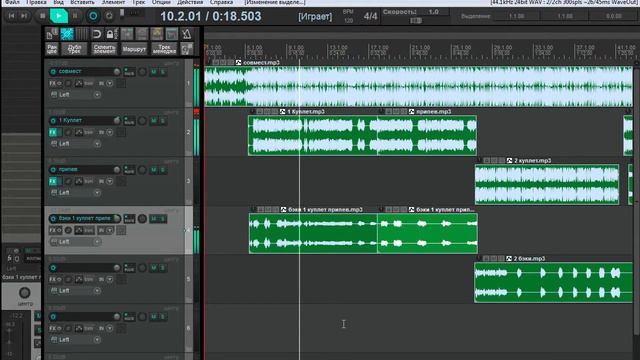
Task: Stop playback with the Stop button
Action: pyautogui.click(x=42, y=16)
